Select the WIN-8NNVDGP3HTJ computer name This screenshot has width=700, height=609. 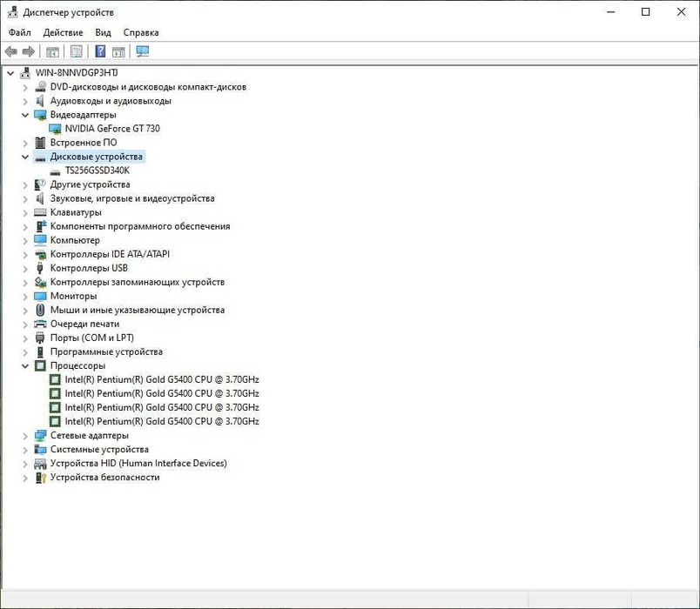point(77,73)
